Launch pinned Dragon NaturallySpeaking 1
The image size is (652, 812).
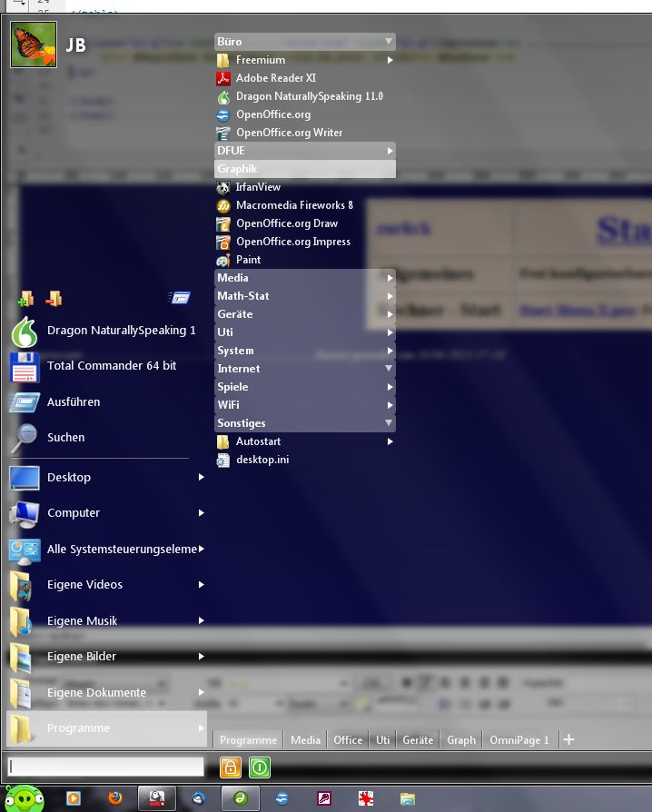pos(104,331)
